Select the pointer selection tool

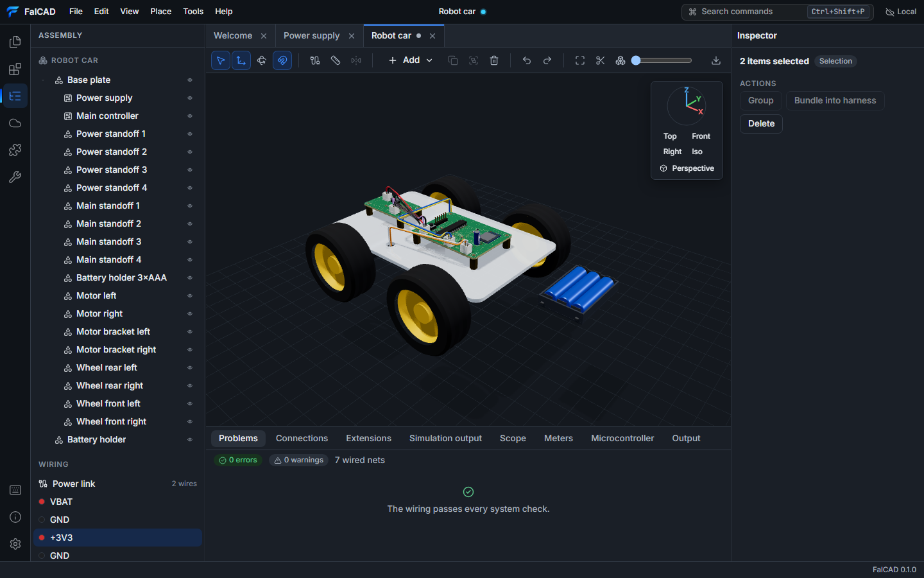(x=221, y=60)
